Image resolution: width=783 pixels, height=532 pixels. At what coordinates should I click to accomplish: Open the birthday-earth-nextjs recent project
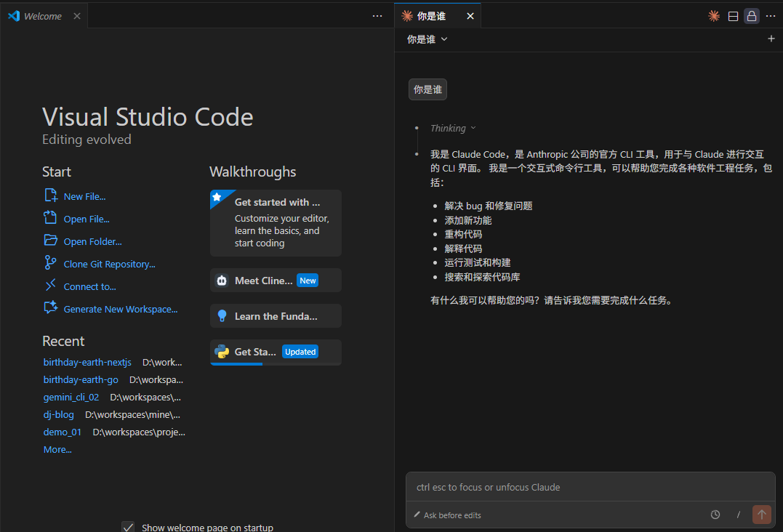click(87, 362)
